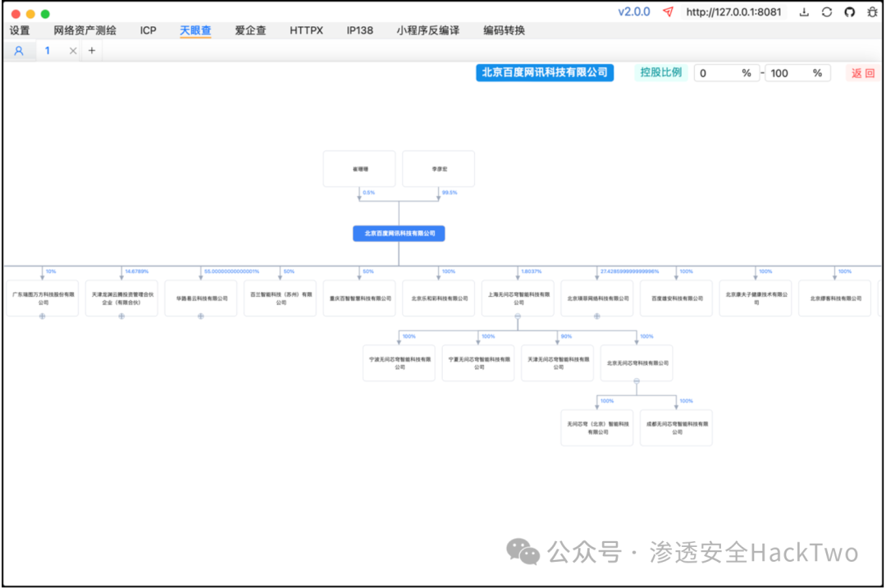The height and width of the screenshot is (588, 886).
Task: Open the 编码转换 tab
Action: point(504,30)
